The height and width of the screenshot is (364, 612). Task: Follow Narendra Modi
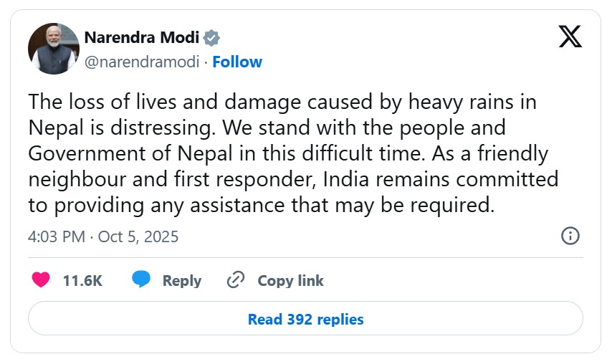point(237,62)
